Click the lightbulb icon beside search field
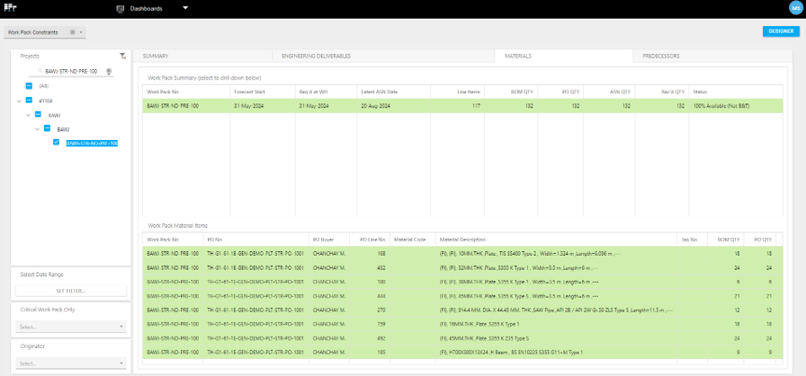The width and height of the screenshot is (806, 376). (x=109, y=71)
